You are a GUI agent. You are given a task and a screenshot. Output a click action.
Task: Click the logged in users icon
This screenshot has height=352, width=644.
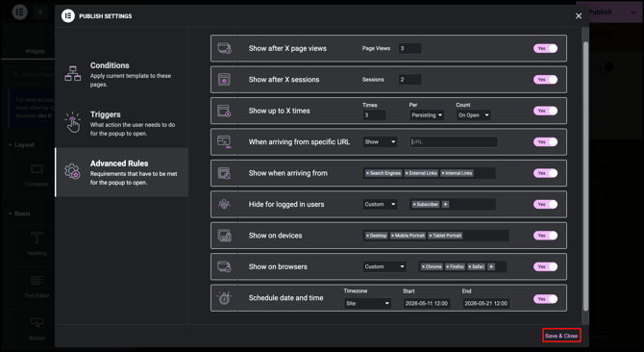(224, 204)
